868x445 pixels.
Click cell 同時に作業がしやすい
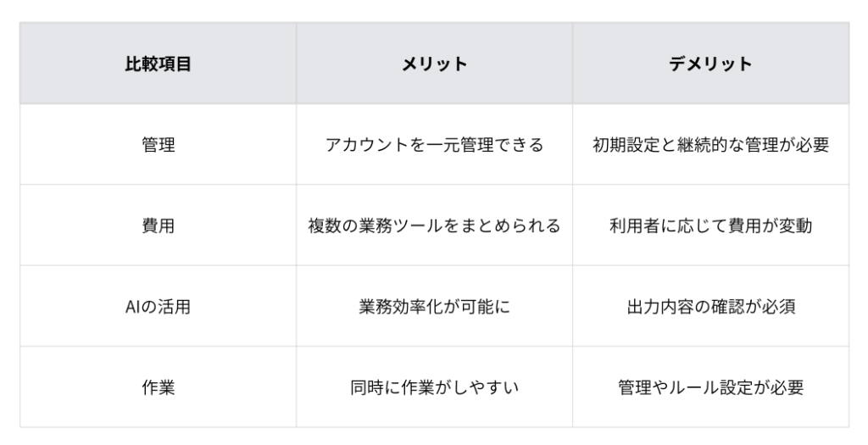tap(434, 387)
